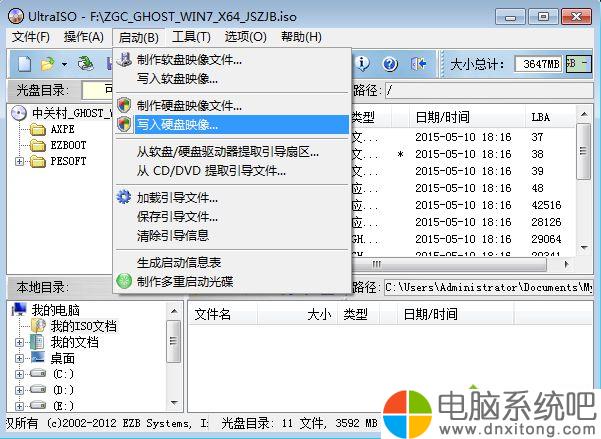The width and height of the screenshot is (601, 439).
Task: Sort local files by 大小 column
Action: click(x=298, y=315)
